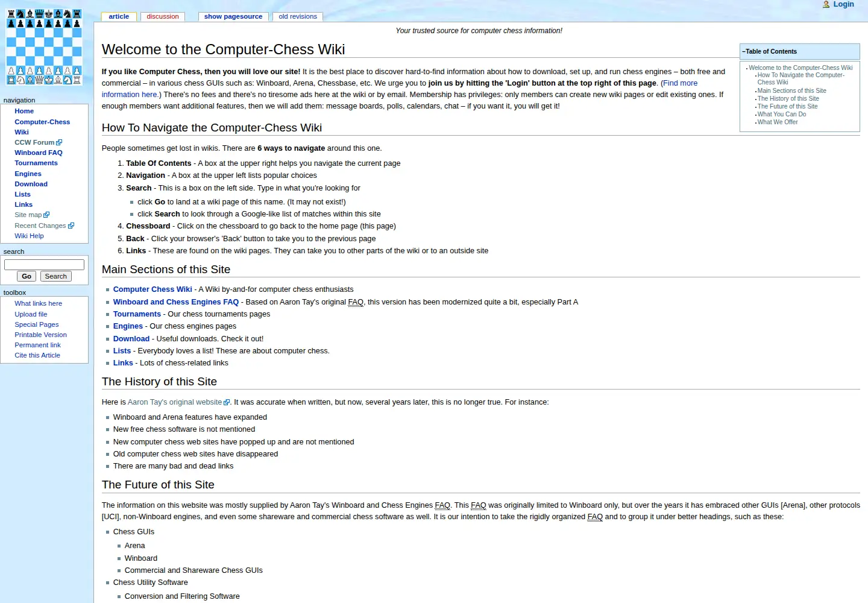The width and height of the screenshot is (868, 603).
Task: Open Home in the navigation menu
Action: (24, 112)
